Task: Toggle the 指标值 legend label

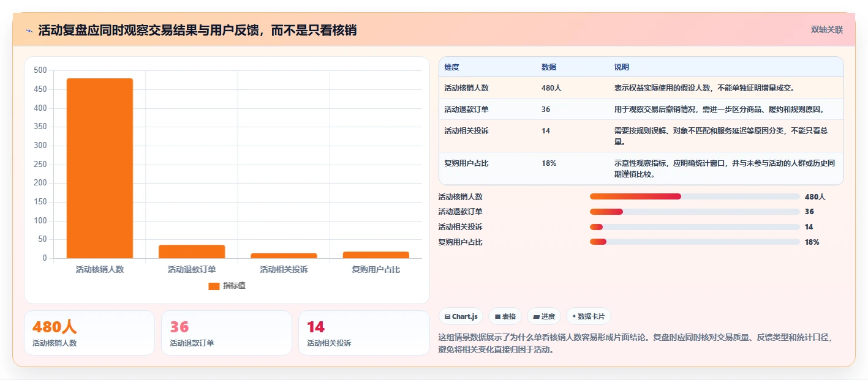Action: [x=234, y=286]
